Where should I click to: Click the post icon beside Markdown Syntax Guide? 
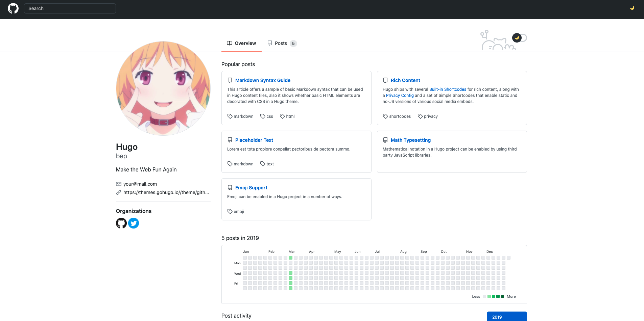click(x=230, y=80)
